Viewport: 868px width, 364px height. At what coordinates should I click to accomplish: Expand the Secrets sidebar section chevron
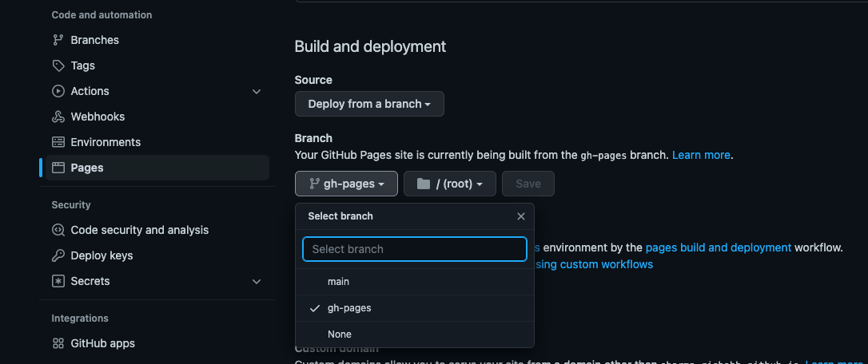[257, 282]
